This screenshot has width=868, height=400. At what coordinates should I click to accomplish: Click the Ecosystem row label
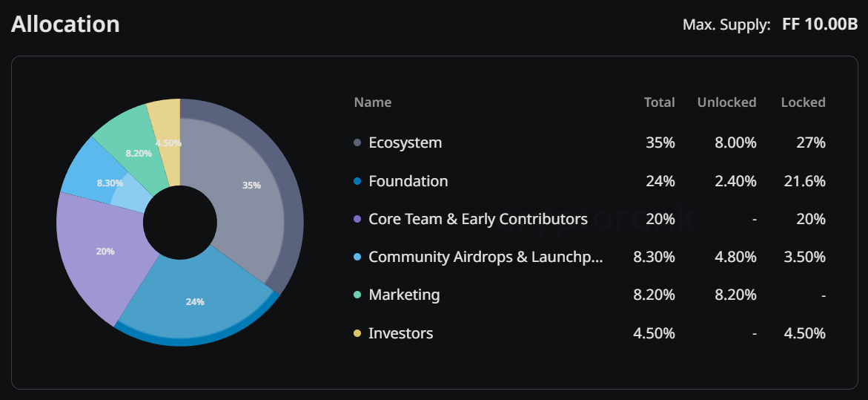[x=405, y=143]
